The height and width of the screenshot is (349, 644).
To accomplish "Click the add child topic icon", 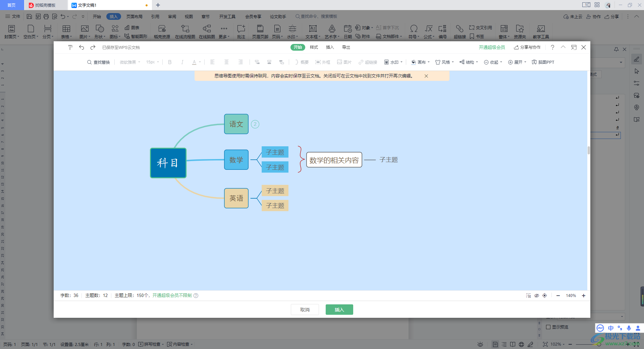I will coord(257,62).
